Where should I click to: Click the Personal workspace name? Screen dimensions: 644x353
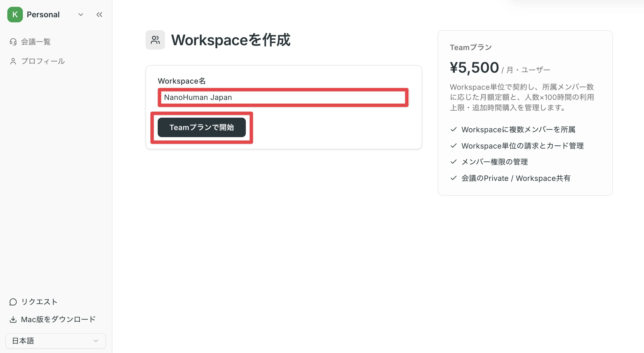(x=43, y=15)
